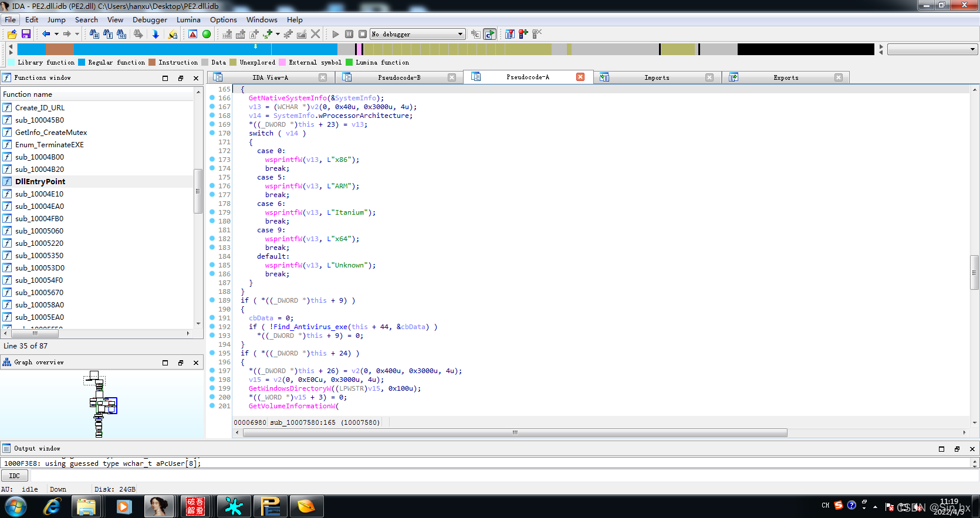Open Internet Explorer from taskbar
This screenshot has width=980, height=518.
coord(52,506)
